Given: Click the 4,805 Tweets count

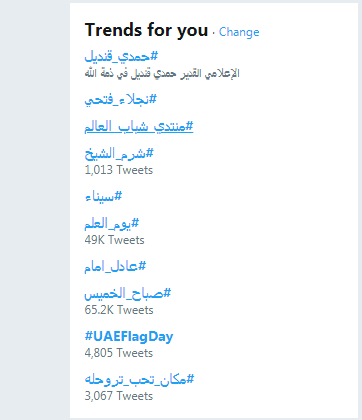Looking at the screenshot, I should 119,353.
